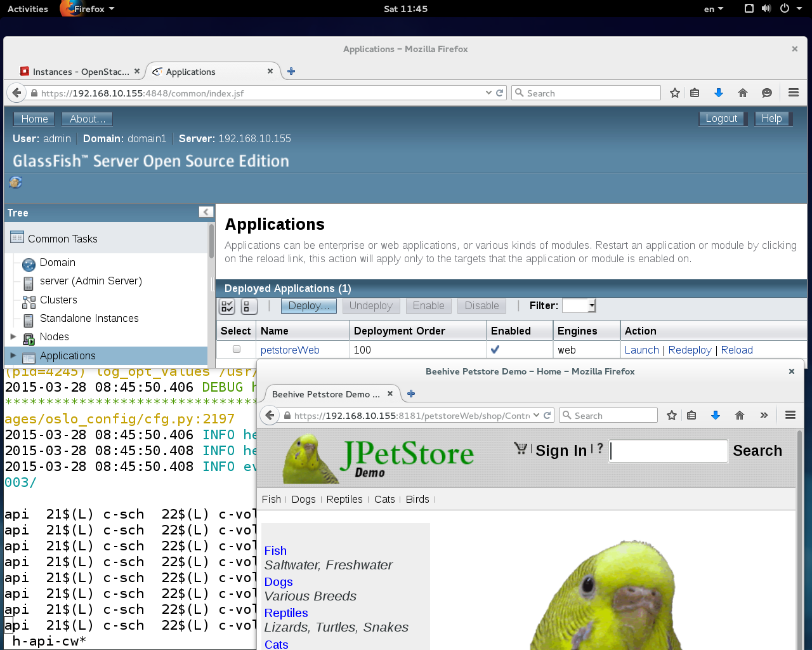Click the GlassFish globe icon under the title
Viewport: 812px width, 650px height.
point(15,183)
